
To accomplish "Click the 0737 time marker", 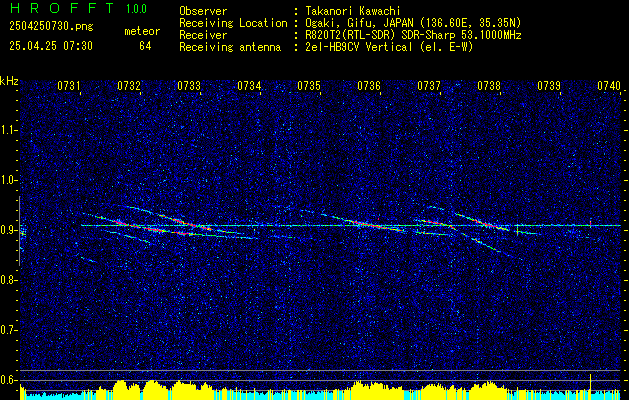I will coord(429,86).
